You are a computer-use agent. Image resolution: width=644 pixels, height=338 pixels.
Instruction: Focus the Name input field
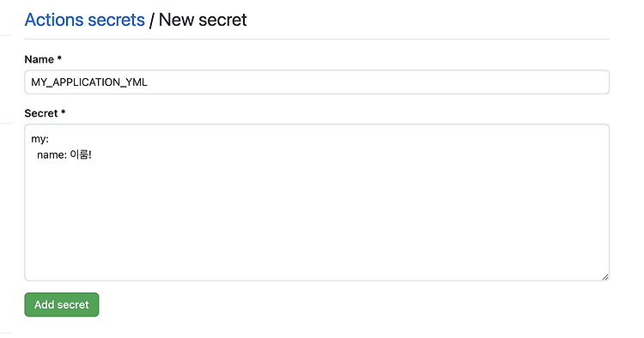tap(317, 82)
